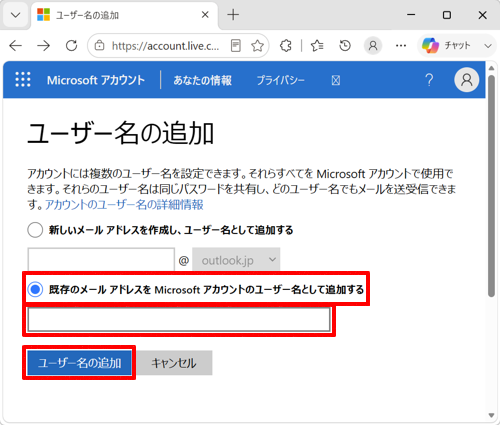View site information lock icon

pyautogui.click(x=99, y=46)
